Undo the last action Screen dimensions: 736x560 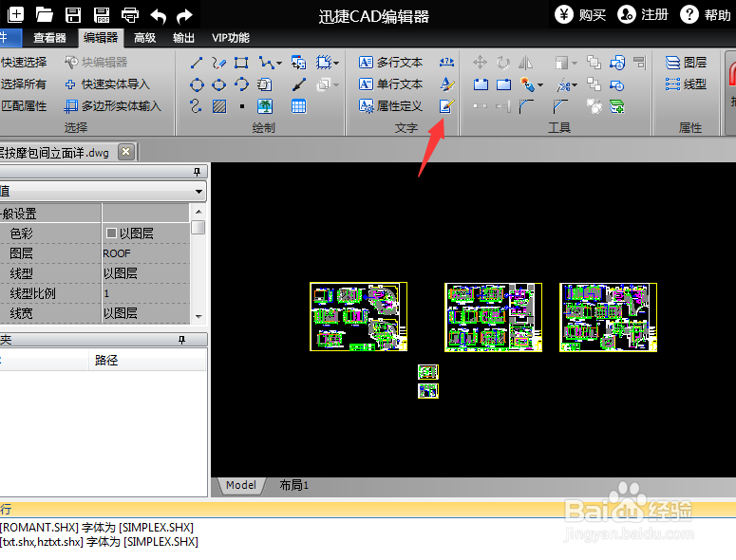tap(159, 16)
